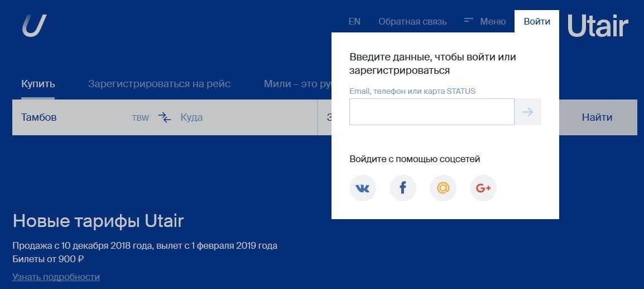The image size is (644, 289).
Task: Submit login with arrow button
Action: click(528, 112)
